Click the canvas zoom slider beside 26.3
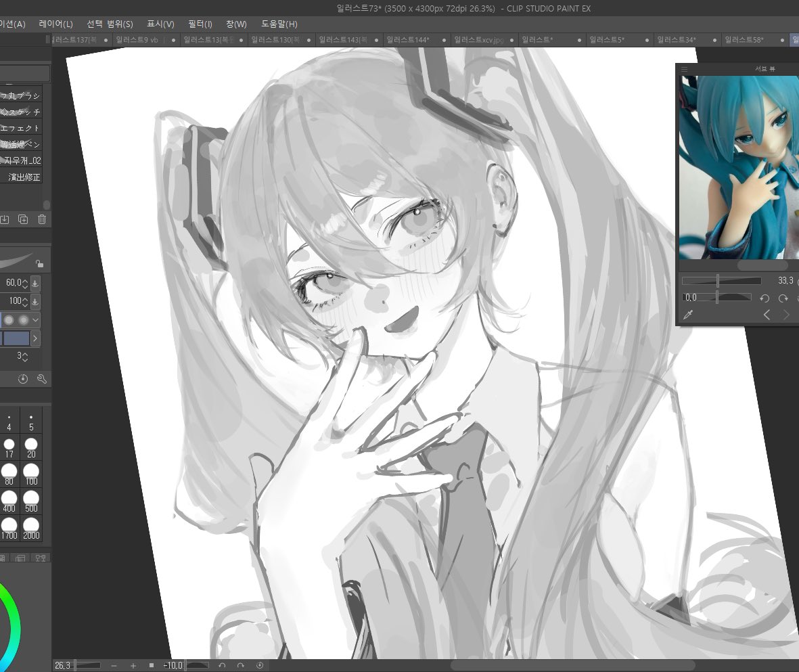This screenshot has height=672, width=799. pyautogui.click(x=88, y=665)
